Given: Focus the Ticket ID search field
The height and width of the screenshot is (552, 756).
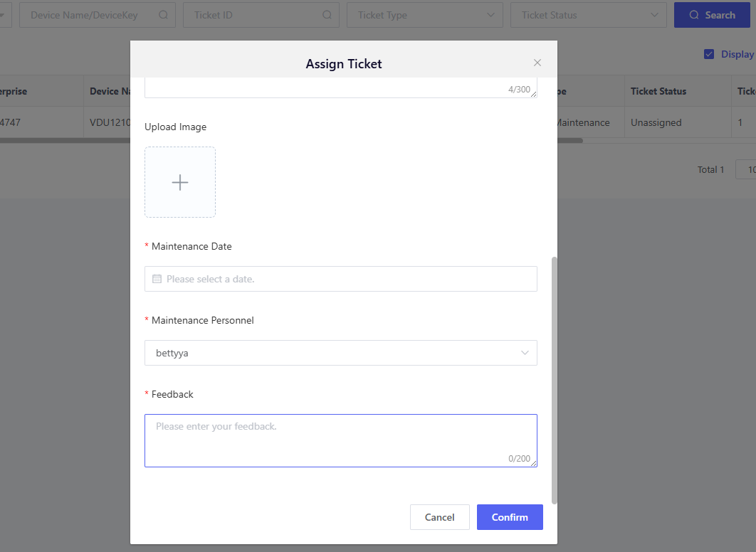Looking at the screenshot, I should pos(253,15).
